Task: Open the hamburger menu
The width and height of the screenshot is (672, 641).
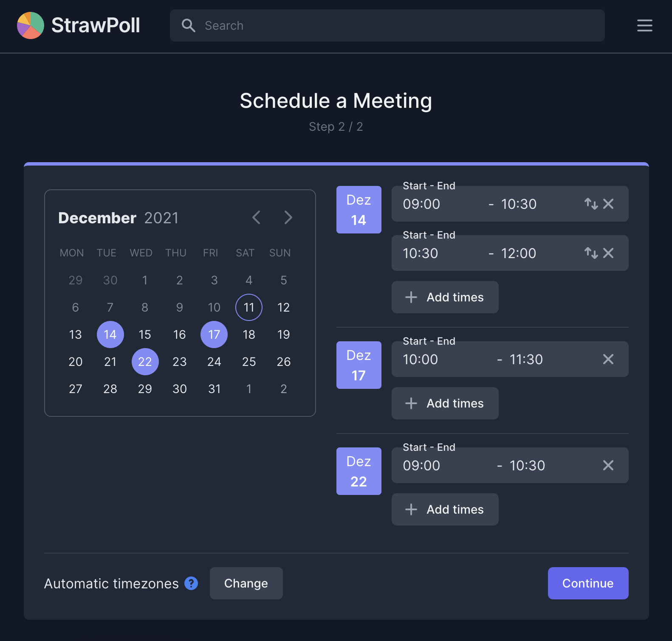Action: 644,26
